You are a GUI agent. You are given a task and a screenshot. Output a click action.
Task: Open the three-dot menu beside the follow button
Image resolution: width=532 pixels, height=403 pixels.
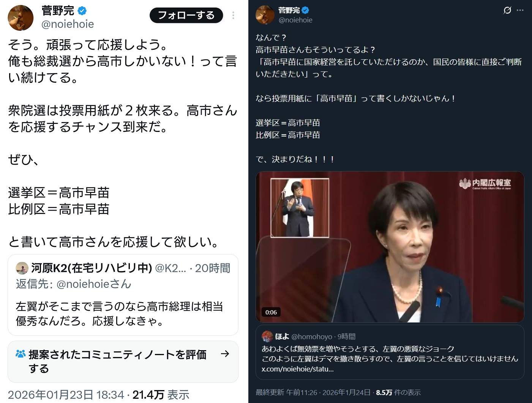click(233, 15)
